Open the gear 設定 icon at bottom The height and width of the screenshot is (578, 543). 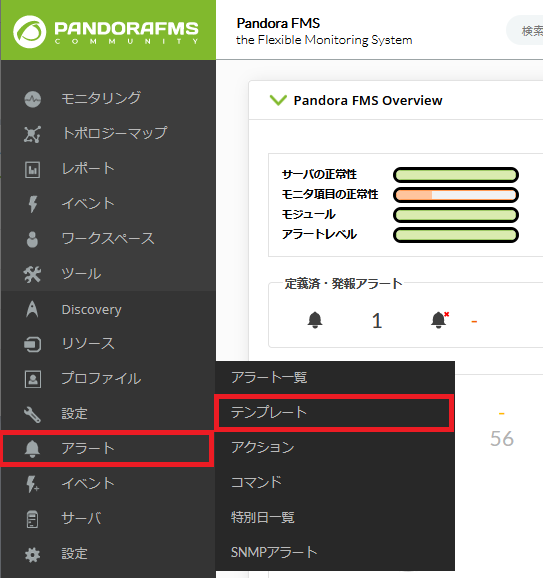pyautogui.click(x=32, y=554)
